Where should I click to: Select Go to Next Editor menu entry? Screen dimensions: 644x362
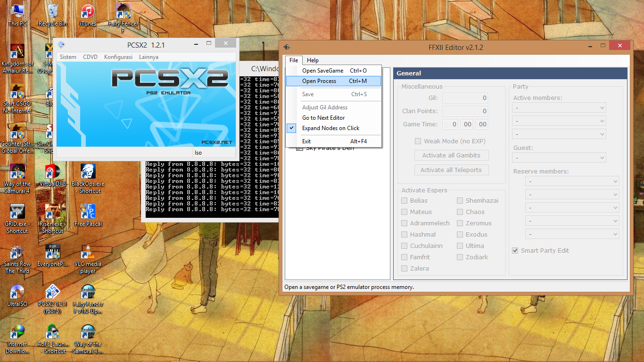pyautogui.click(x=333, y=118)
